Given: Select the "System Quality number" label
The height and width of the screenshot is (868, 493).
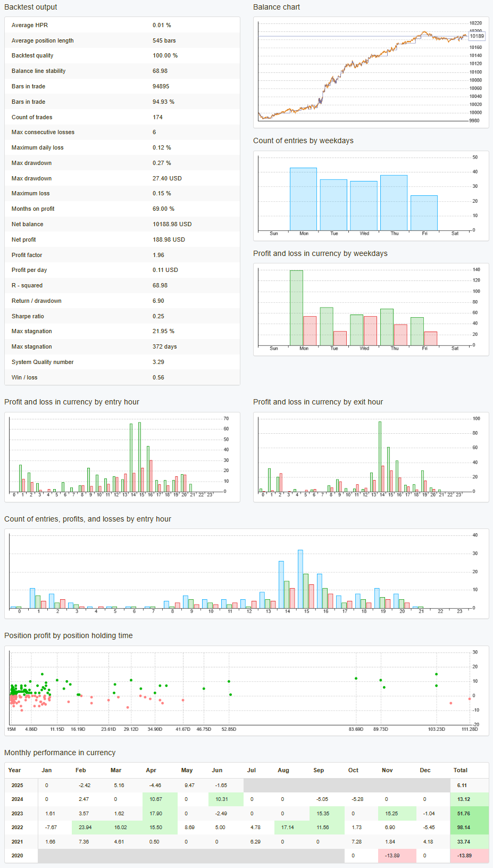Looking at the screenshot, I should tap(43, 362).
